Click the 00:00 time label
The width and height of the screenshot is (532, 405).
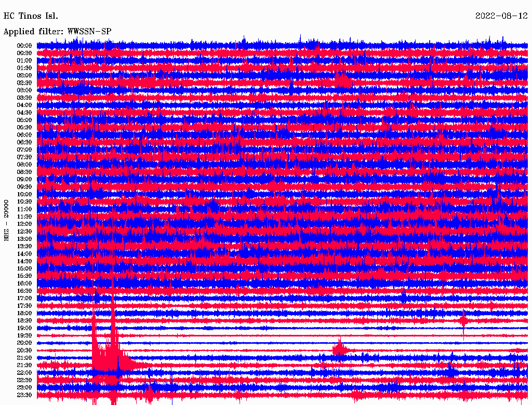coord(24,46)
